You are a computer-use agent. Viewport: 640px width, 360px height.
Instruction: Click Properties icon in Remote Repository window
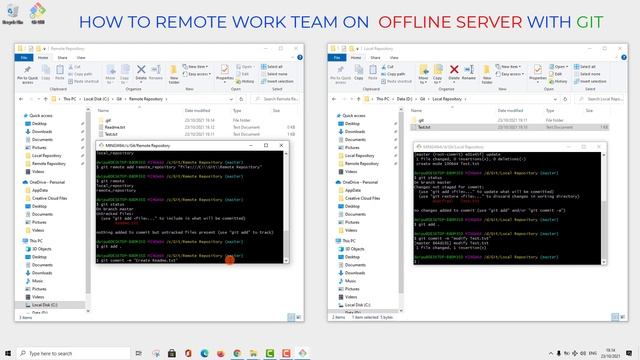click(x=224, y=73)
